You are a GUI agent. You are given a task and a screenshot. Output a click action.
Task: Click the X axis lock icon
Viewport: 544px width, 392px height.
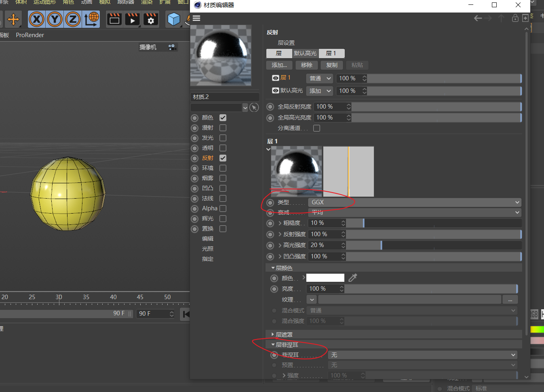pos(36,19)
